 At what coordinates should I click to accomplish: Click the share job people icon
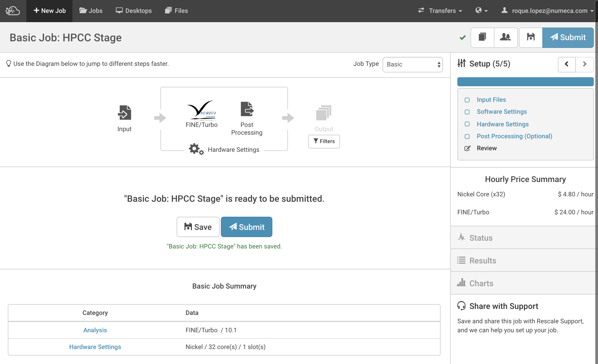tap(506, 37)
